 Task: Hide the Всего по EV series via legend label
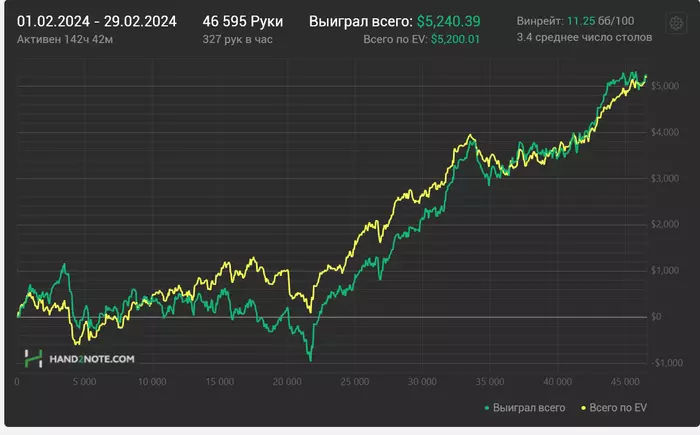[618, 408]
